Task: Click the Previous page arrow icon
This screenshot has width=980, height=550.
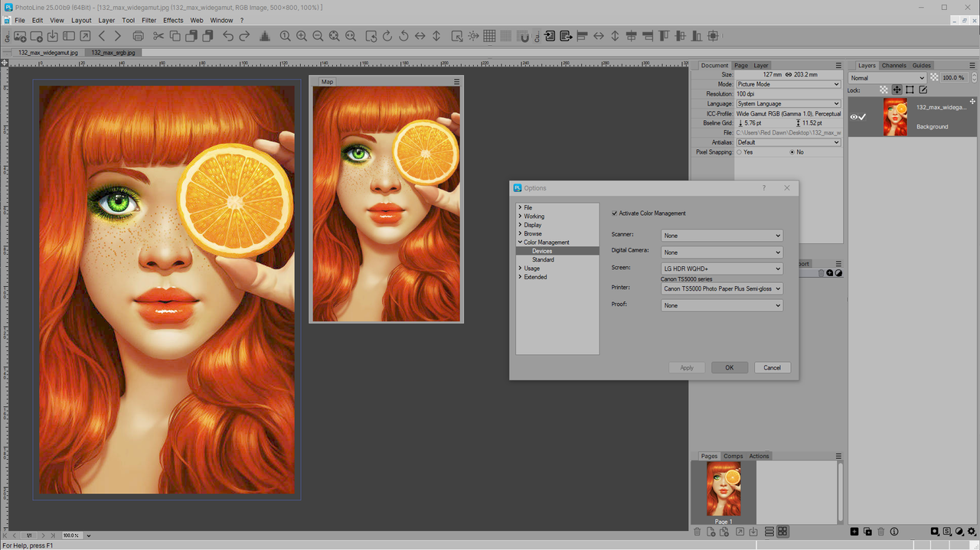Action: [x=102, y=36]
